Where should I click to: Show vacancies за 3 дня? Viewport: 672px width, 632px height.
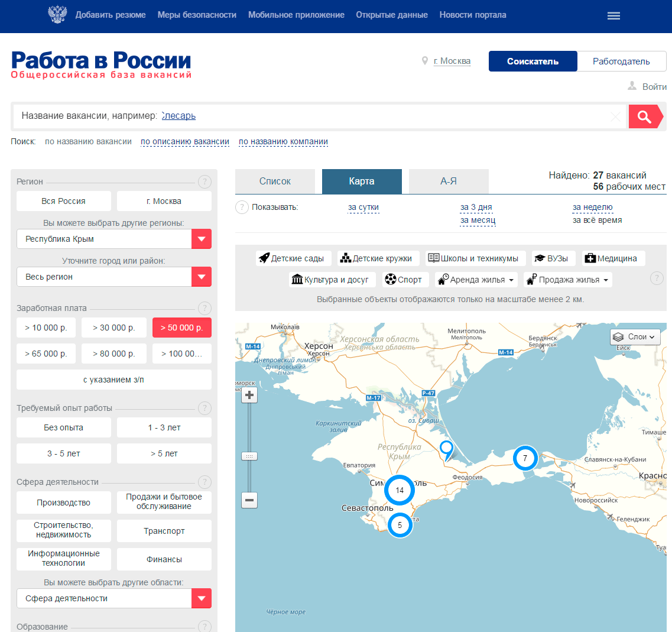[476, 208]
